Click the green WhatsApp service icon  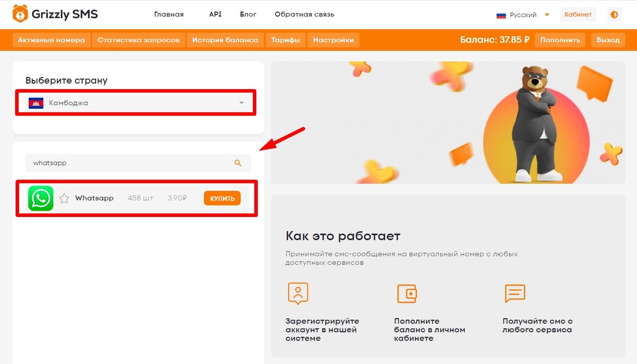pos(40,198)
